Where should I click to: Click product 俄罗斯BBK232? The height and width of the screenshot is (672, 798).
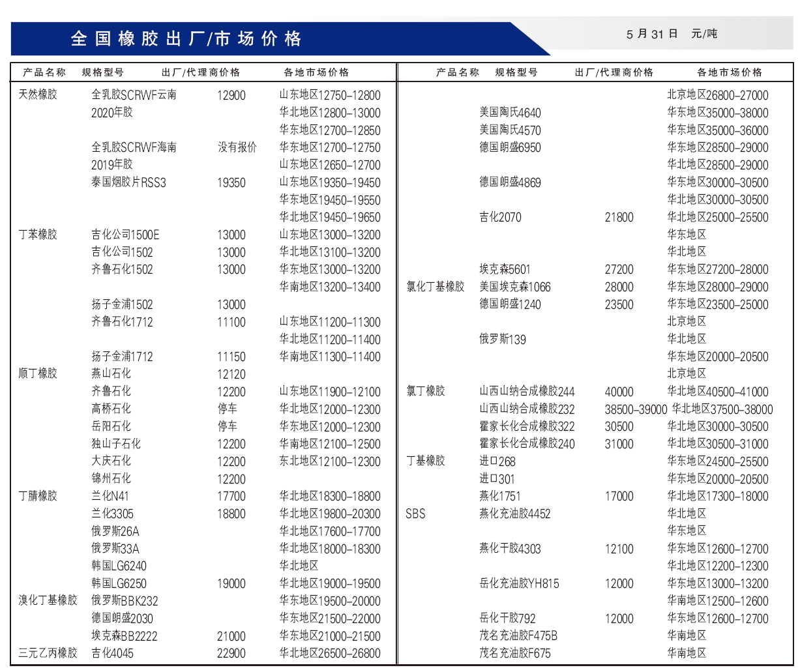(125, 601)
